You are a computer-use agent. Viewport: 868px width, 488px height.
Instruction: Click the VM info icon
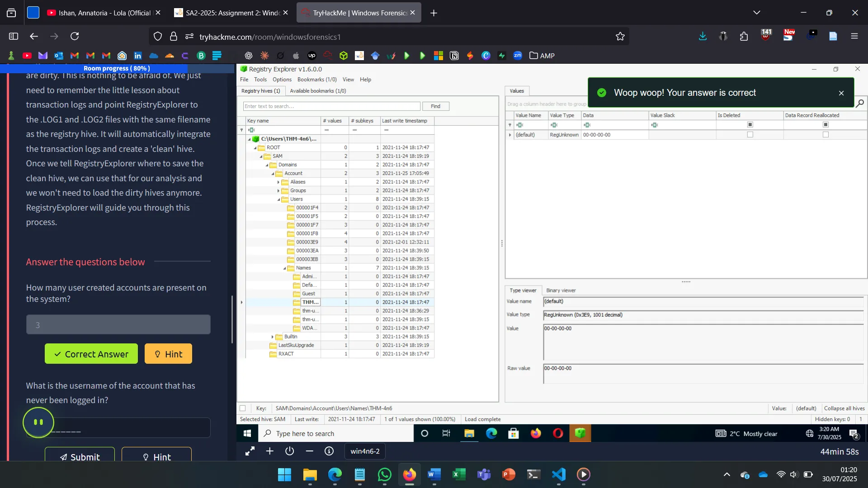coord(329,451)
